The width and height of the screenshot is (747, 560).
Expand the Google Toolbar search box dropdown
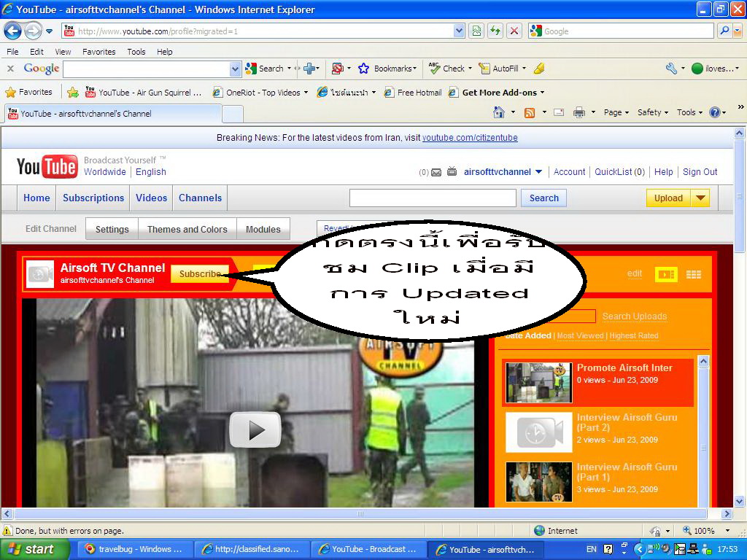pyautogui.click(x=235, y=69)
